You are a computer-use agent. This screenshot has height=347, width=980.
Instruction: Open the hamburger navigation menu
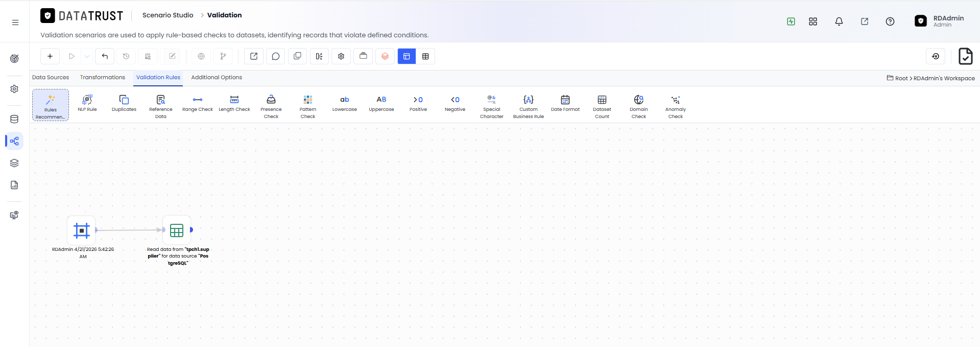coord(15,22)
